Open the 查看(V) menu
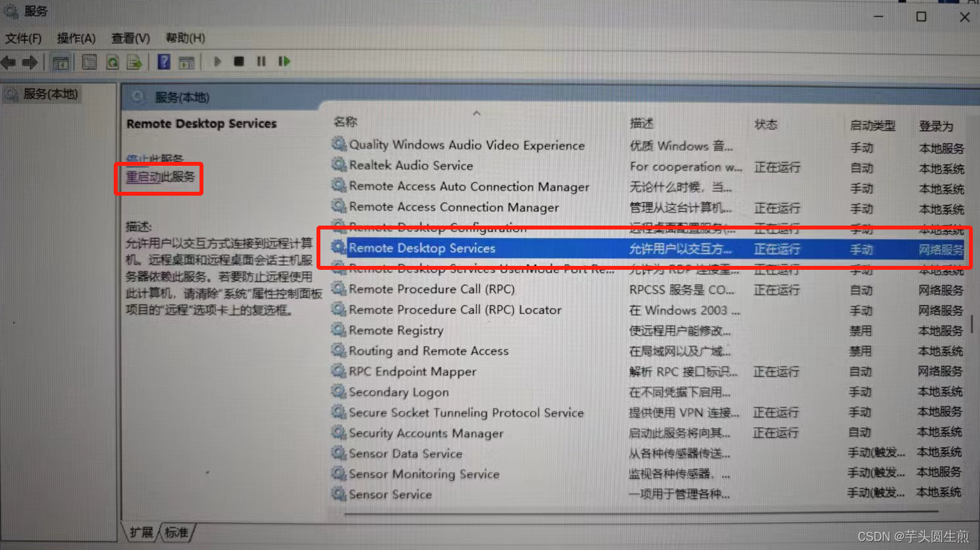980x550 pixels. [x=131, y=38]
